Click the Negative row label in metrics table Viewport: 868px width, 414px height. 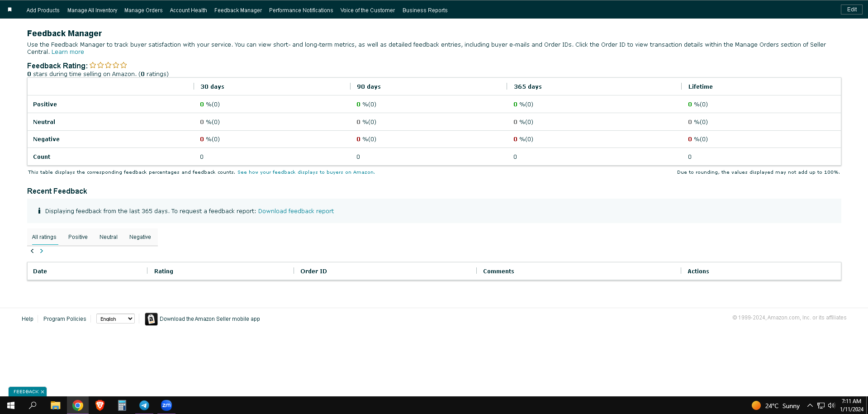pyautogui.click(x=46, y=139)
